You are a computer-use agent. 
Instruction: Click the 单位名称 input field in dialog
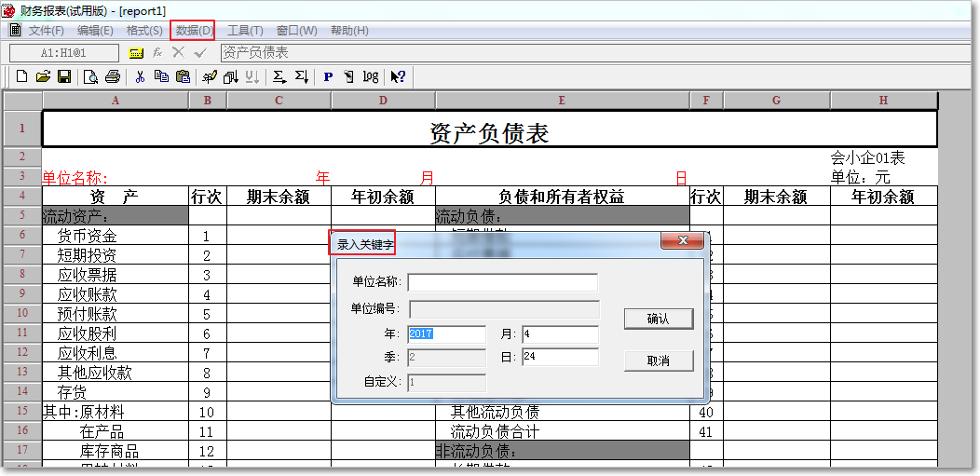[x=502, y=282]
